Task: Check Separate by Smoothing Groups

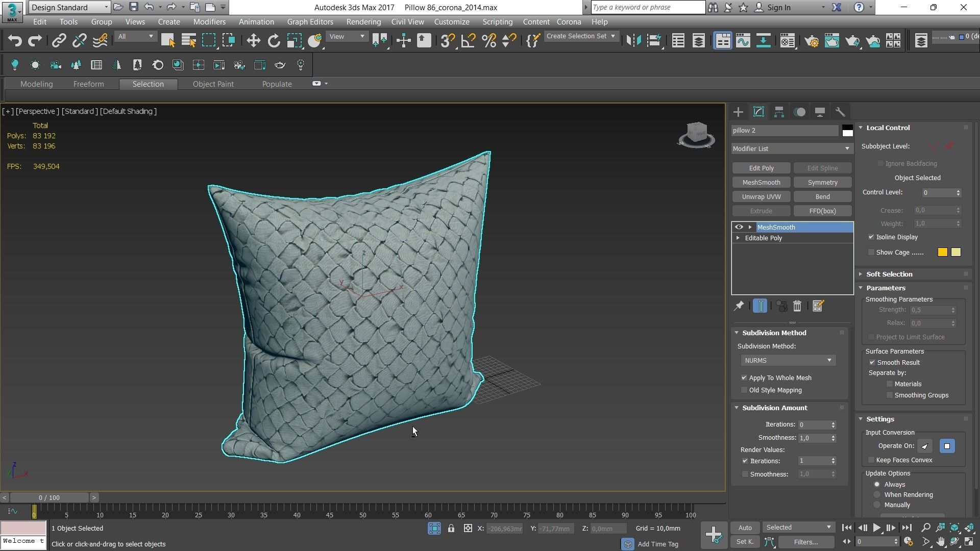Action: (x=890, y=395)
